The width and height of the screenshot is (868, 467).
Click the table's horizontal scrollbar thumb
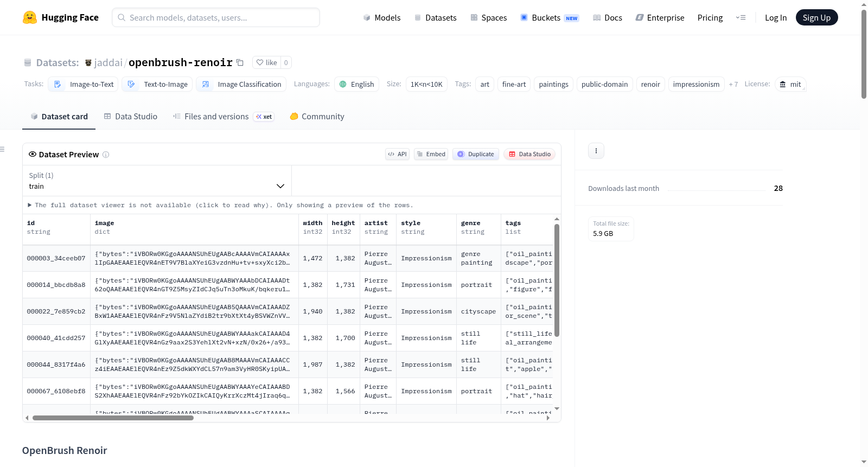(113, 418)
